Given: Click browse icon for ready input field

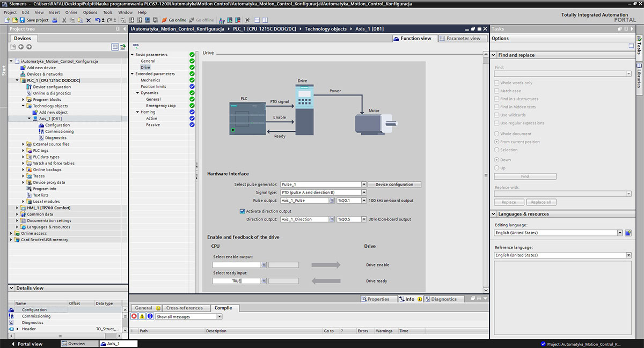Looking at the screenshot, I should click(264, 281).
